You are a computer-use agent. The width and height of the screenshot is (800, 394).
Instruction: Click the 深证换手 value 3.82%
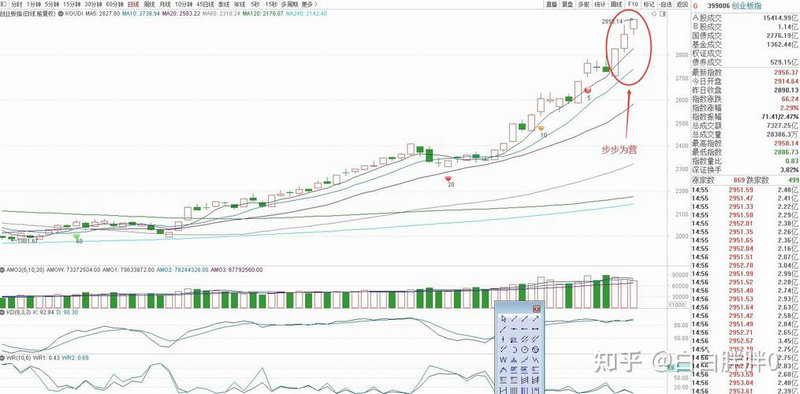790,169
